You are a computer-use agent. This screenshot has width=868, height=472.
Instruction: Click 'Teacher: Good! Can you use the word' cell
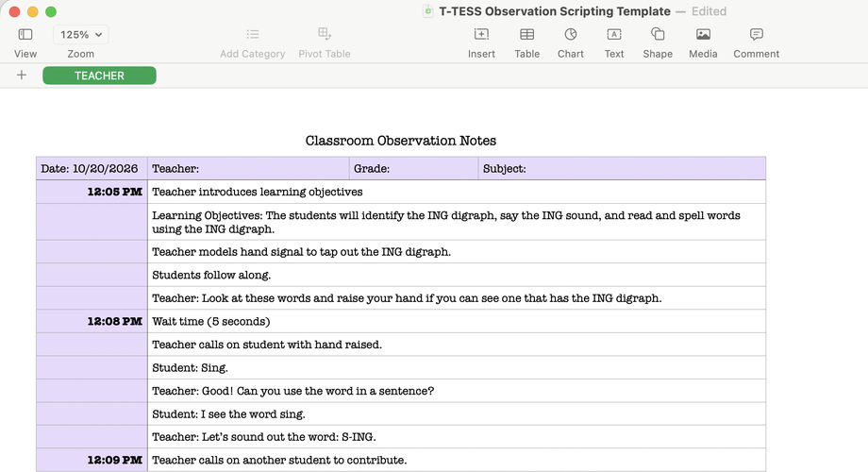(x=457, y=391)
